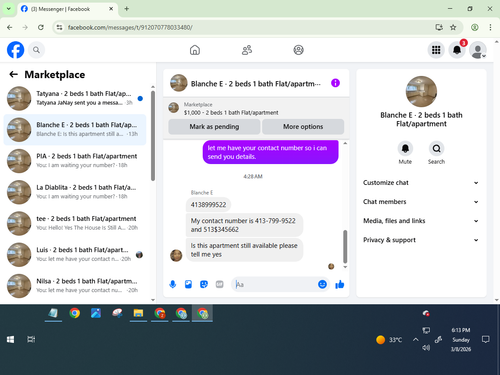Open the weather 33°C widget

click(x=389, y=340)
